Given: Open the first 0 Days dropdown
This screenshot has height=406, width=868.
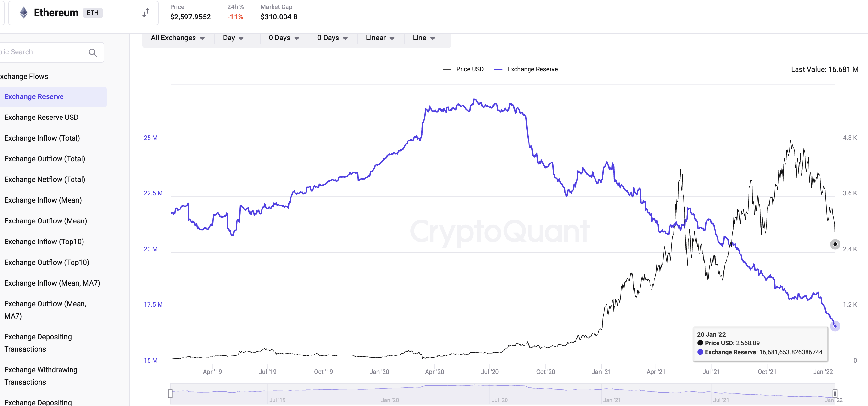Looking at the screenshot, I should click(x=284, y=38).
